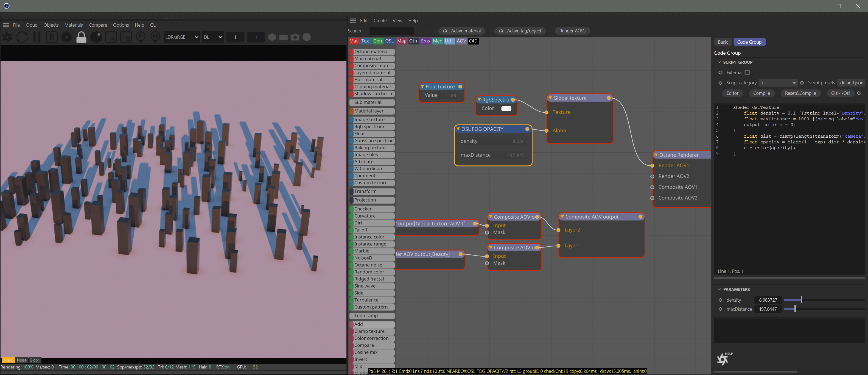This screenshot has height=375, width=868.
Task: Enable the External checkbox
Action: point(747,73)
